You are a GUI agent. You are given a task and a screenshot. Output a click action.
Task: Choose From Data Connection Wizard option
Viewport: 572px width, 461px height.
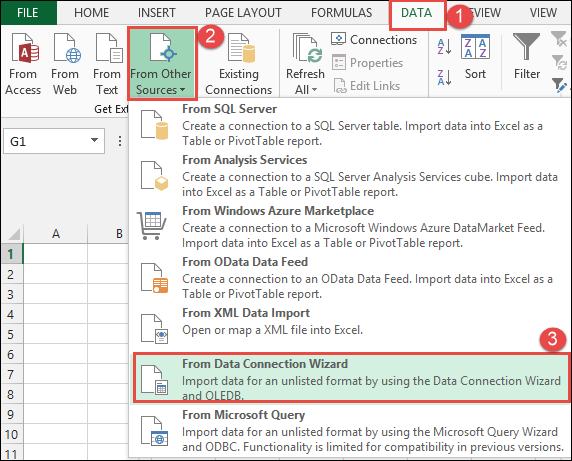tap(351, 378)
